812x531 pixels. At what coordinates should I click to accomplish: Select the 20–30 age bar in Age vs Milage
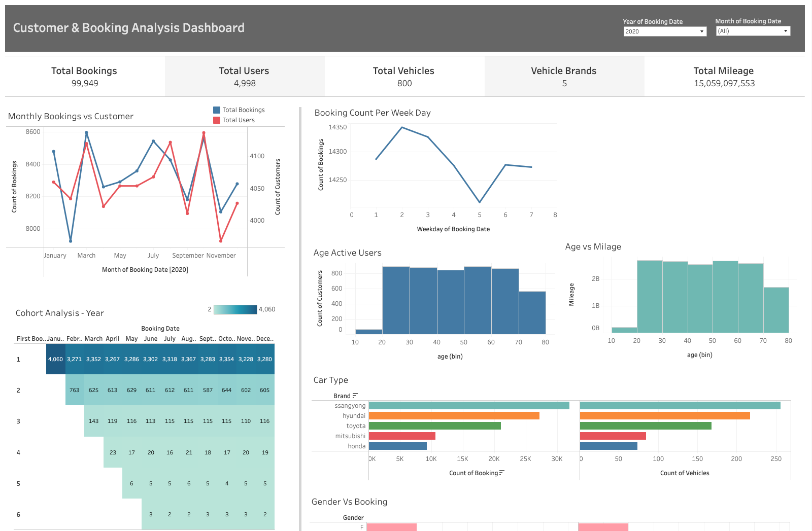click(650, 297)
